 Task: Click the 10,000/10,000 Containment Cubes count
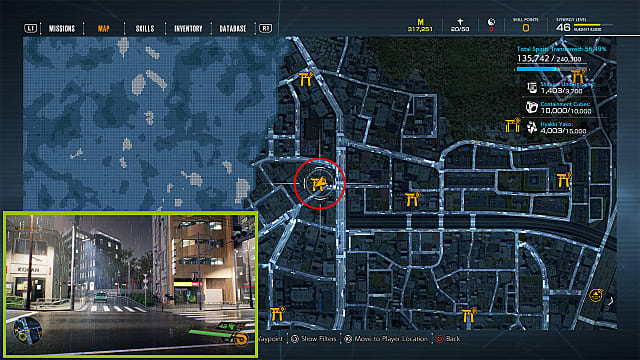(x=566, y=111)
